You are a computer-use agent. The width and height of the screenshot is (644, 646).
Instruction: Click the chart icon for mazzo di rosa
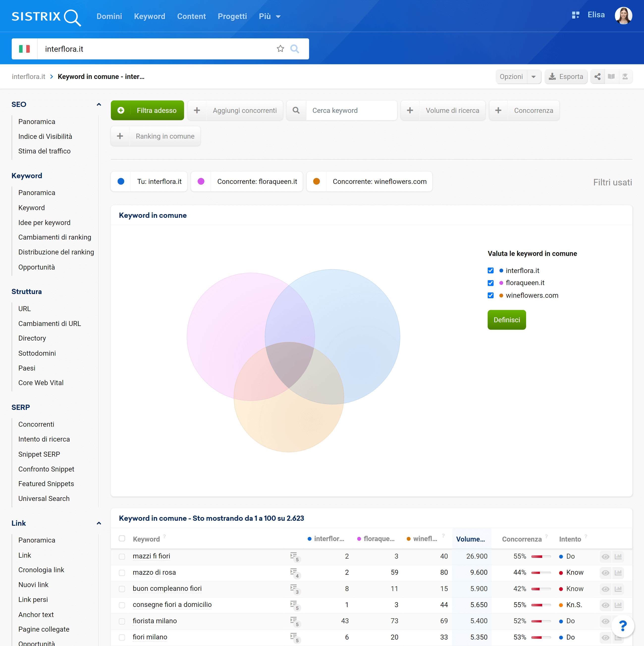(x=618, y=572)
